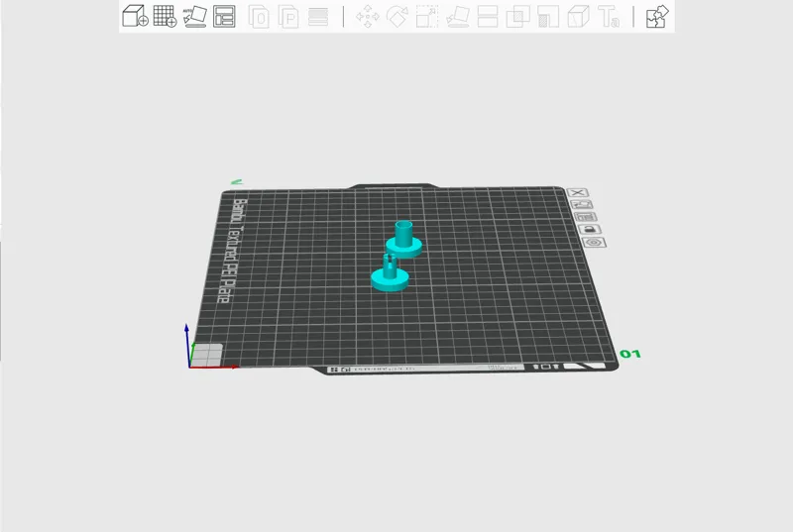The image size is (793, 532).
Task: Click the Add object cube icon
Action: pos(135,16)
